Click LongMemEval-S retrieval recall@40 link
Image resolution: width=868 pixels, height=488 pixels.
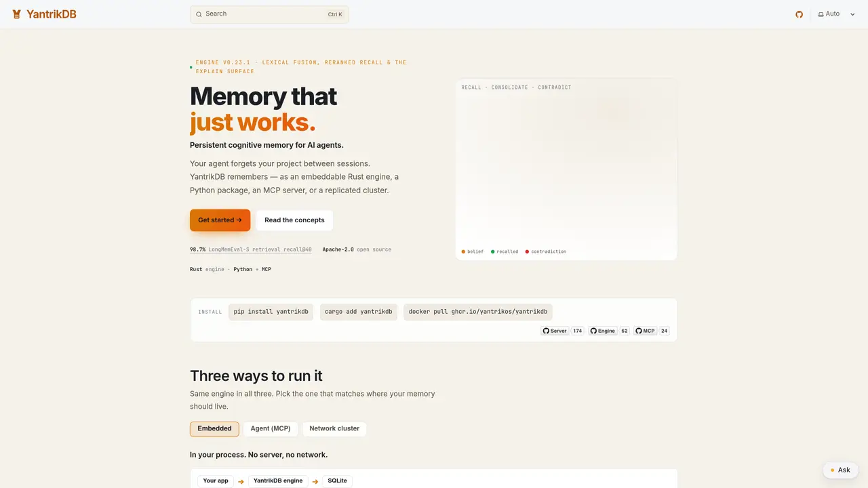coord(260,249)
